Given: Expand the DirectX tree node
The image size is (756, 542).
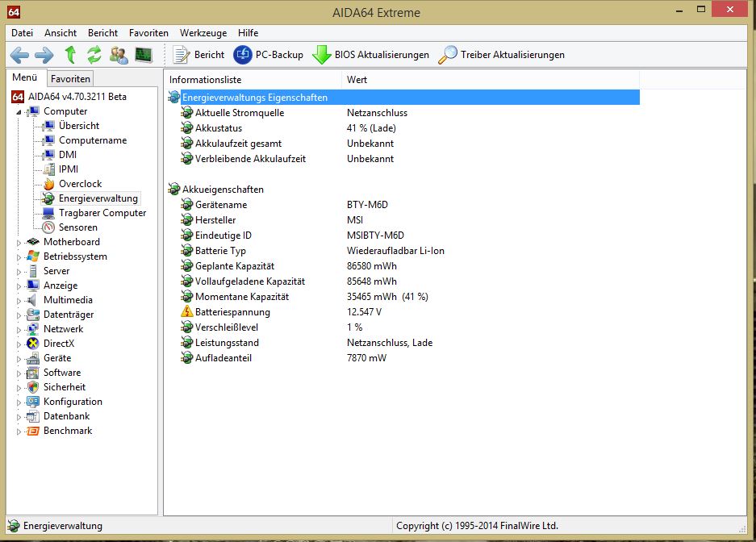Looking at the screenshot, I should point(19,344).
